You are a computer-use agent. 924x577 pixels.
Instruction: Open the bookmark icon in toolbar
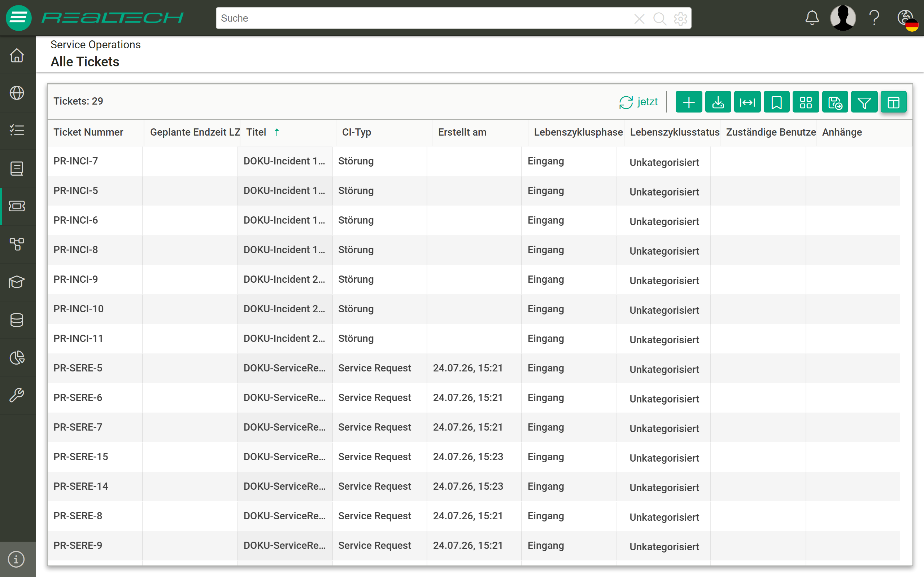point(776,102)
